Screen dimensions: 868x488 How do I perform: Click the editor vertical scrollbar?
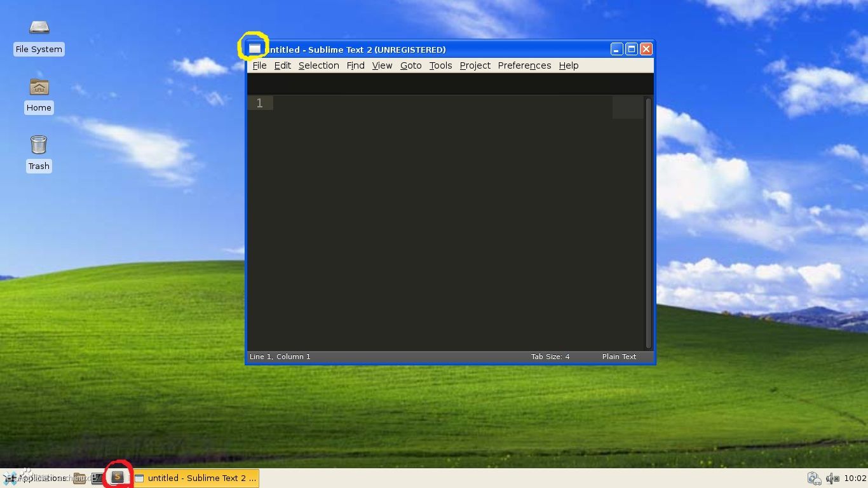(648, 222)
